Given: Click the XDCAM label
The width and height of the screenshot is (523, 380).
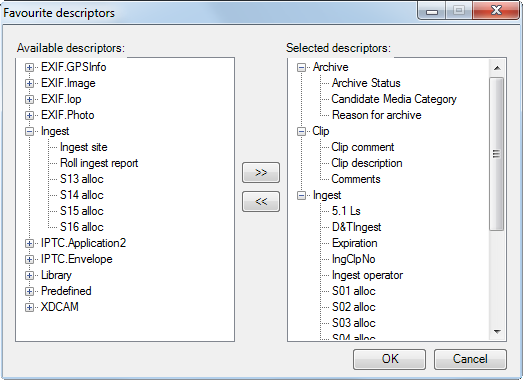Looking at the screenshot, I should [x=60, y=307].
